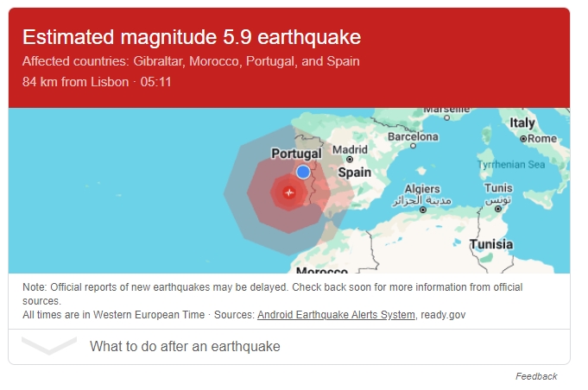Screen dimensions: 588x390
Task: Click the Tunisia country label
Action: (x=490, y=244)
